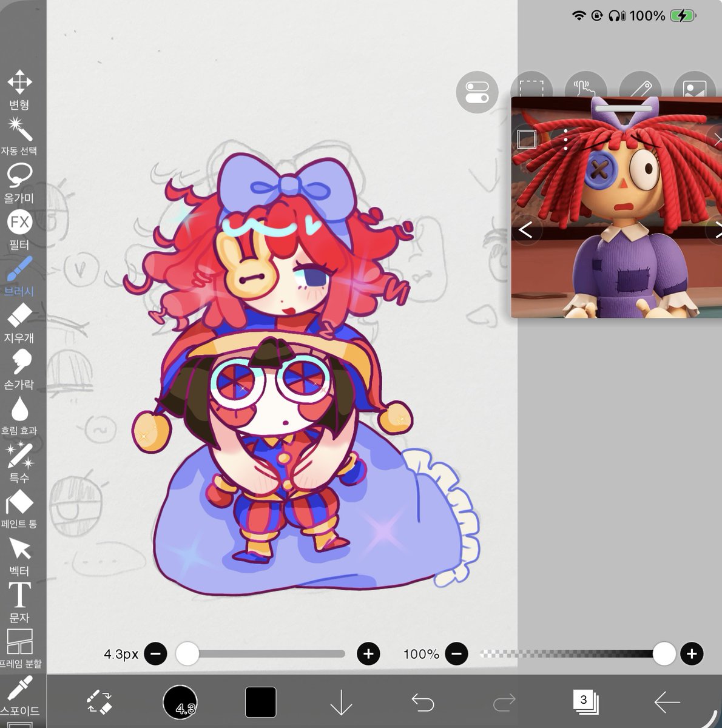Viewport: 722px width, 728px height.
Task: Pick the Smudge finger (손가락) tool
Action: pos(19,369)
